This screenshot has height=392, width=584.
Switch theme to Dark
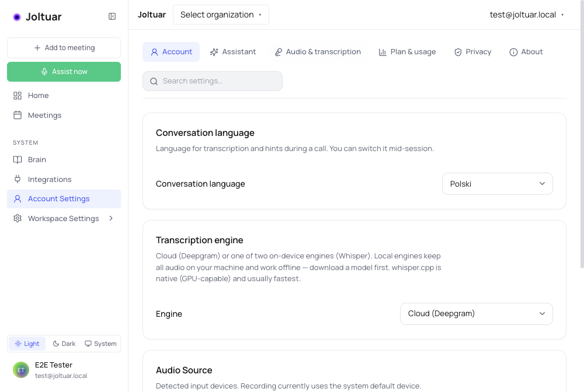64,344
